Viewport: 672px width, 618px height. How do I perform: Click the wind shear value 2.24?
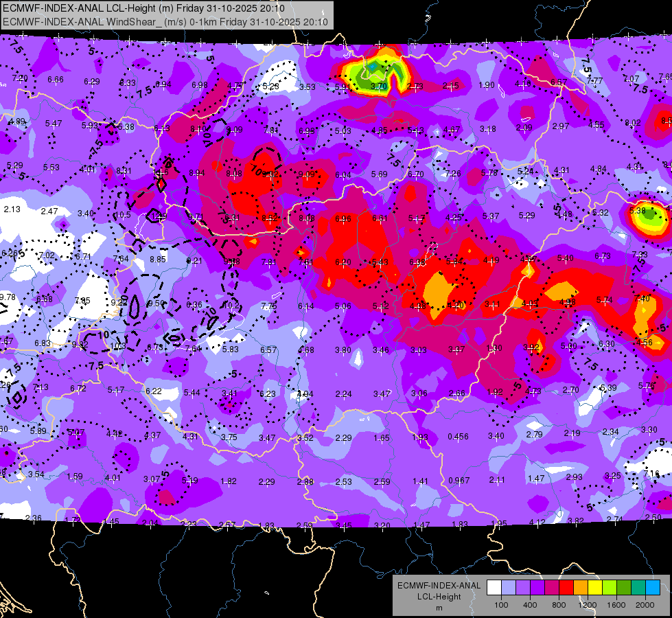(x=344, y=394)
